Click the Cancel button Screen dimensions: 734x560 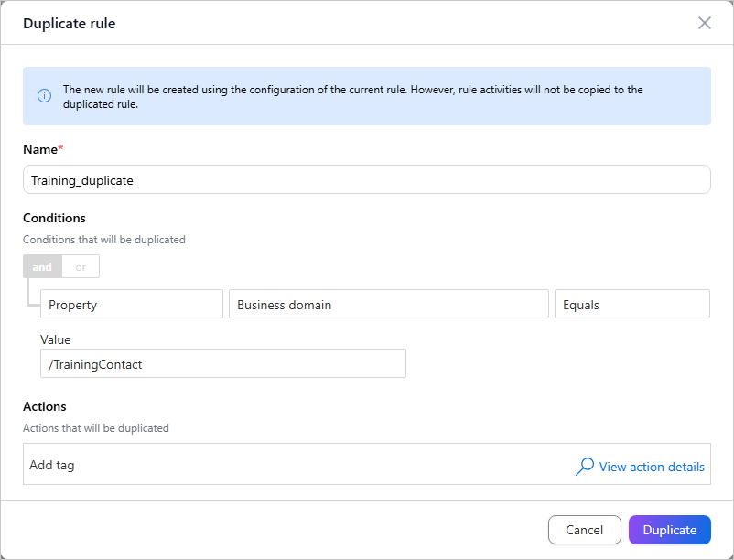click(x=584, y=530)
